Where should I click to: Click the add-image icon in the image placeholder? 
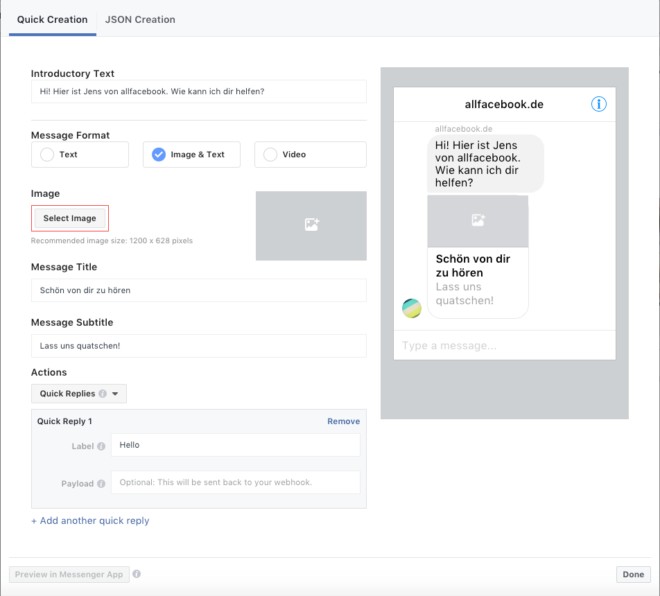pyautogui.click(x=312, y=224)
